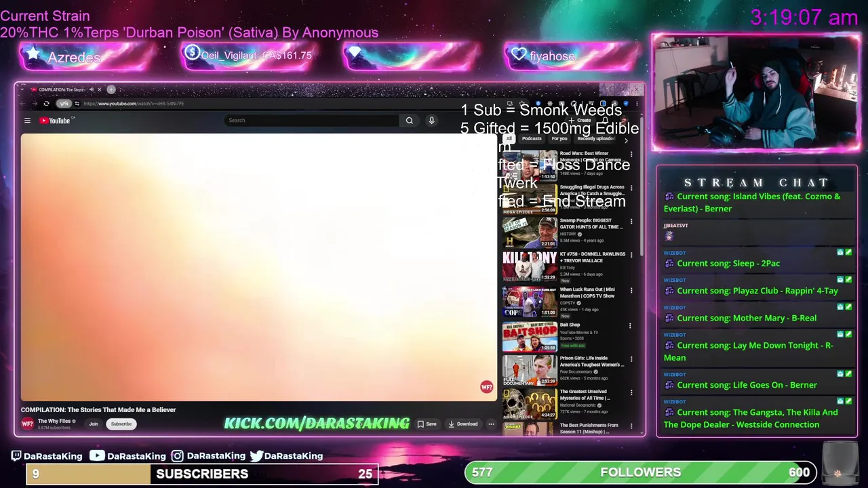Focus the YouTube Search field
The width and height of the screenshot is (868, 488).
[312, 121]
